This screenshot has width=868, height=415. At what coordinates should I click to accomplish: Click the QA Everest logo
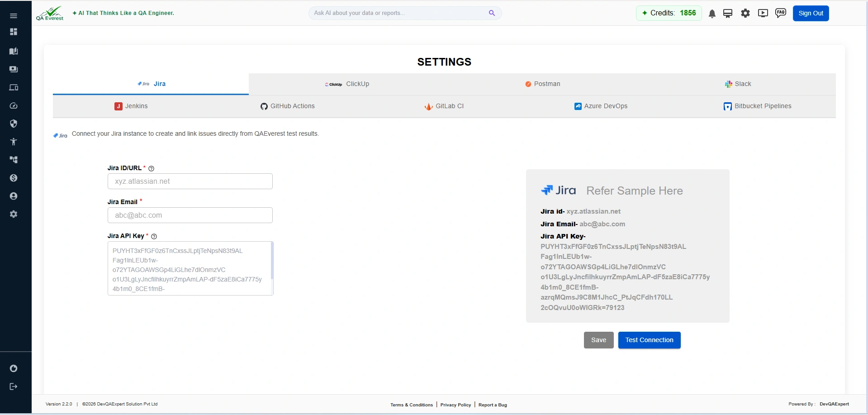[x=50, y=13]
